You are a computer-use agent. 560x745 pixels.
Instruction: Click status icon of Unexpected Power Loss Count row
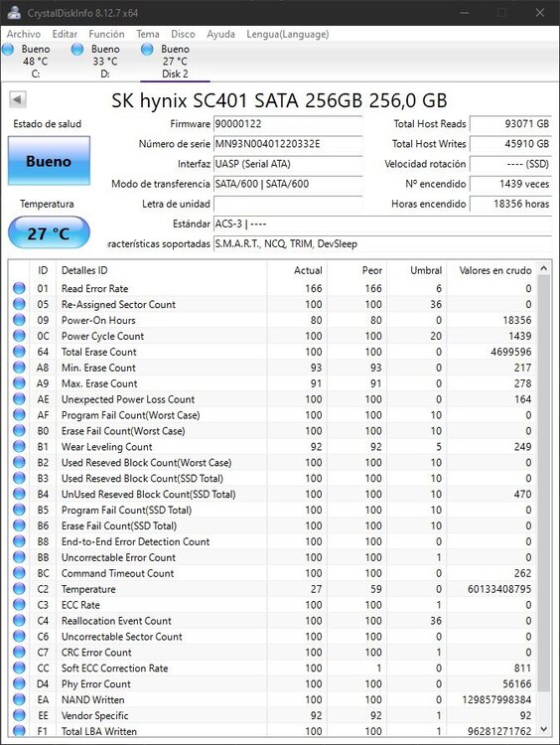coord(19,399)
